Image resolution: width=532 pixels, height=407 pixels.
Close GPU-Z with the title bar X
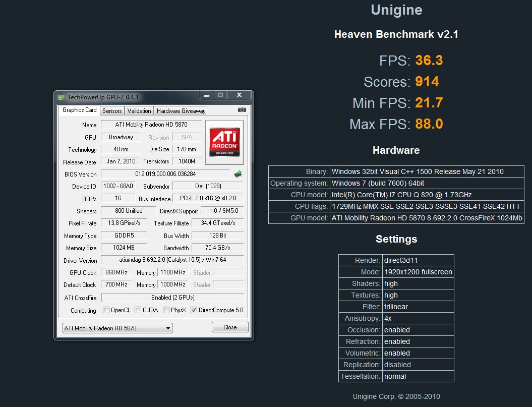click(x=239, y=95)
